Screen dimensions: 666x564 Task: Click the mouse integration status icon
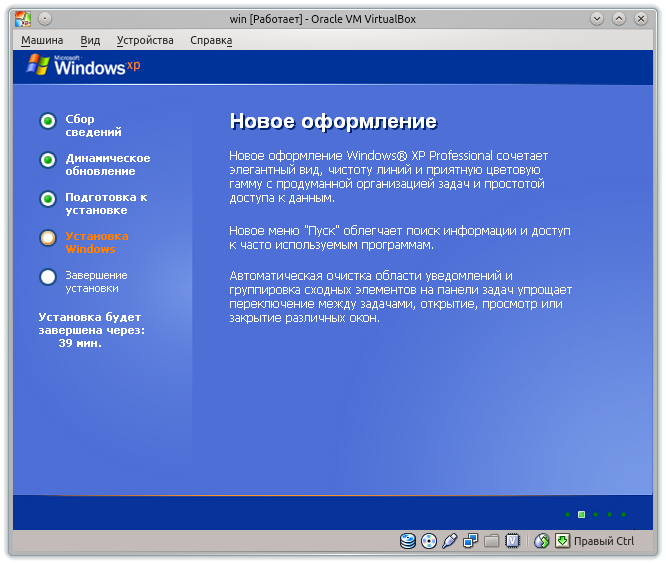pyautogui.click(x=542, y=541)
